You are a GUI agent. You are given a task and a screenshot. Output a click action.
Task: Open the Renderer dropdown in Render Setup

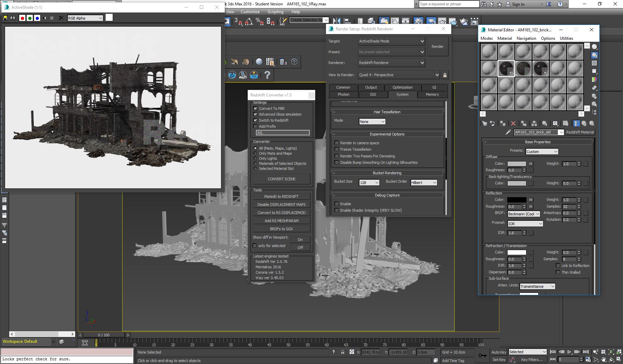[391, 63]
